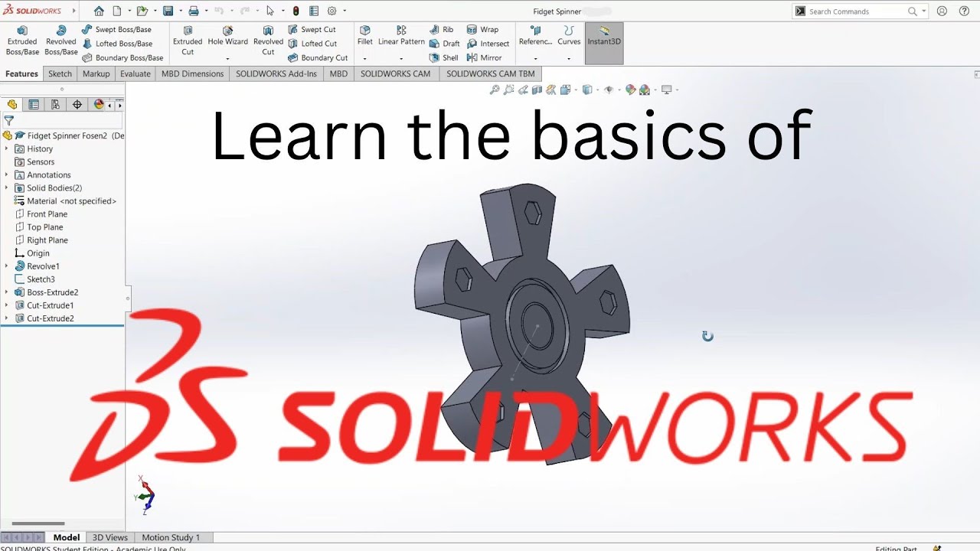Viewport: 980px width, 551px height.
Task: Open the MBD Dimensions tab
Action: [193, 73]
